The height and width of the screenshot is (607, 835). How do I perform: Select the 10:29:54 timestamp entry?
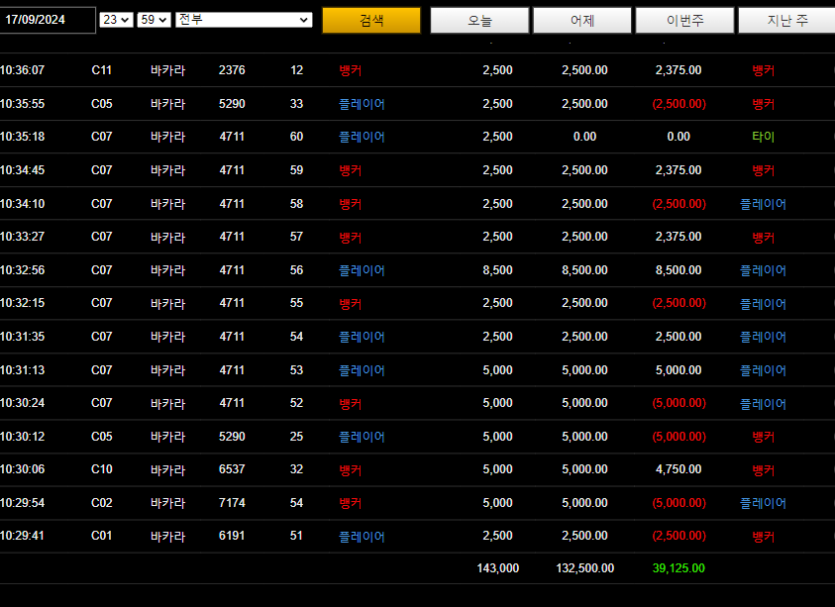pyautogui.click(x=22, y=503)
